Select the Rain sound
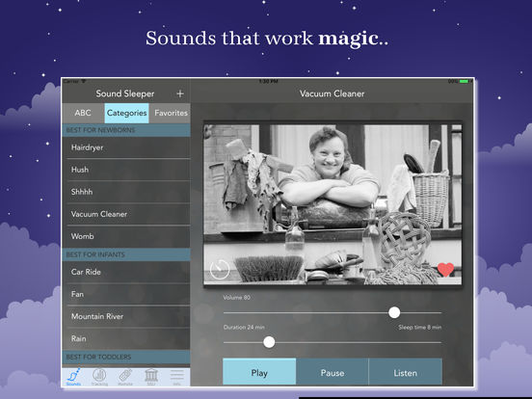 [x=126, y=338]
